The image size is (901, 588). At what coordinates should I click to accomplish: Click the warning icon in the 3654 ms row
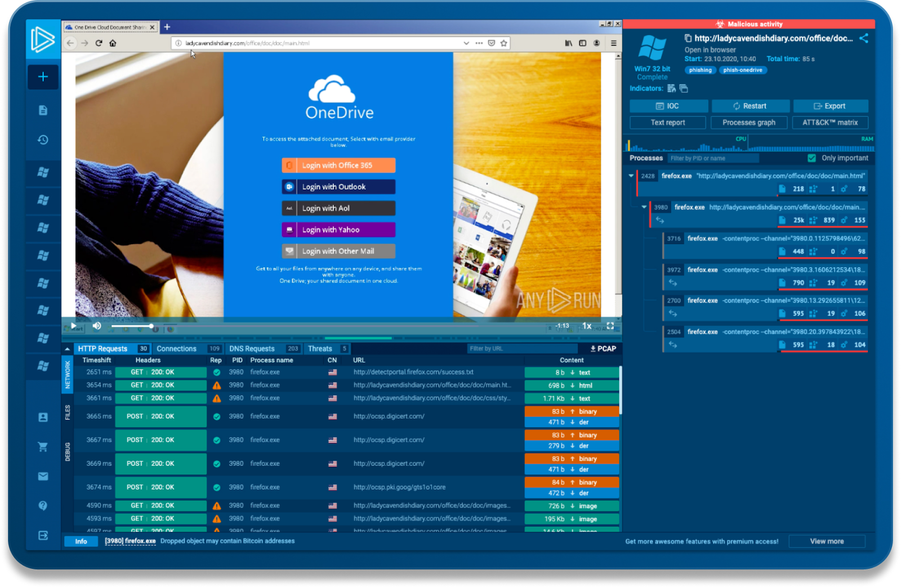coord(217,385)
